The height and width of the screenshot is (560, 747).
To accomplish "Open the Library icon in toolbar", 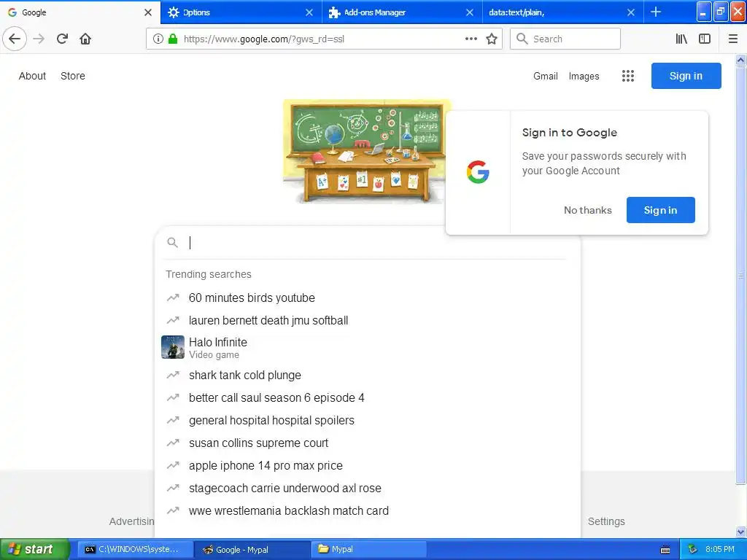I will point(681,39).
